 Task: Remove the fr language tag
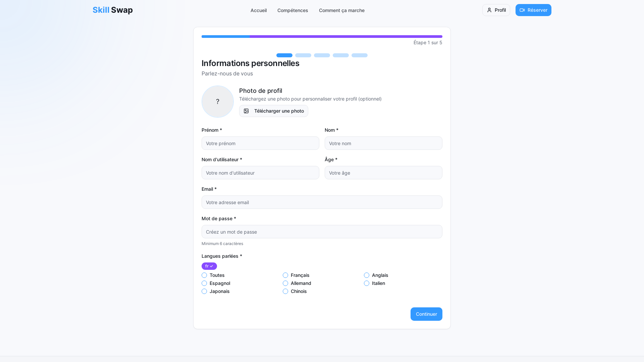[209, 266]
